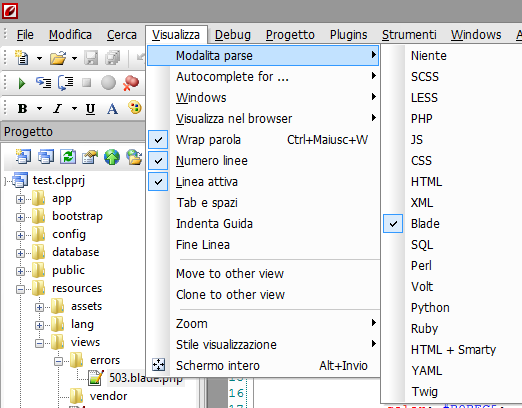
Task: Select the 503.blade.php file
Action: [146, 378]
